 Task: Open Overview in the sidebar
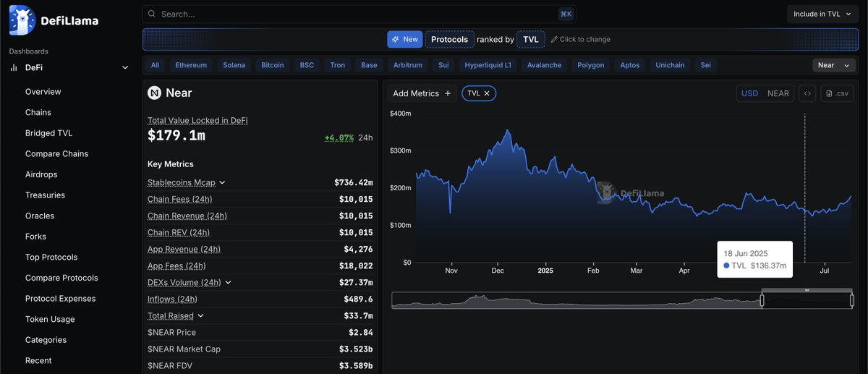[x=43, y=92]
